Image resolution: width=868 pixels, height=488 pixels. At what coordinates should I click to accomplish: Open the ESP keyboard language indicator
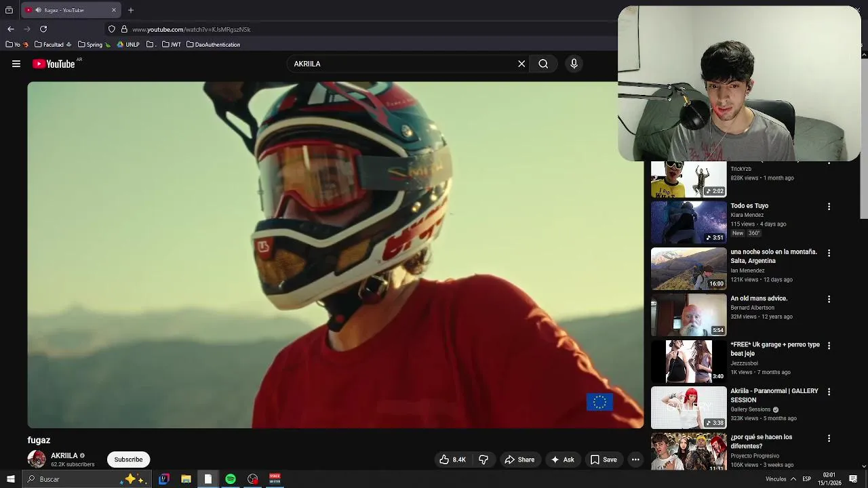(x=806, y=479)
